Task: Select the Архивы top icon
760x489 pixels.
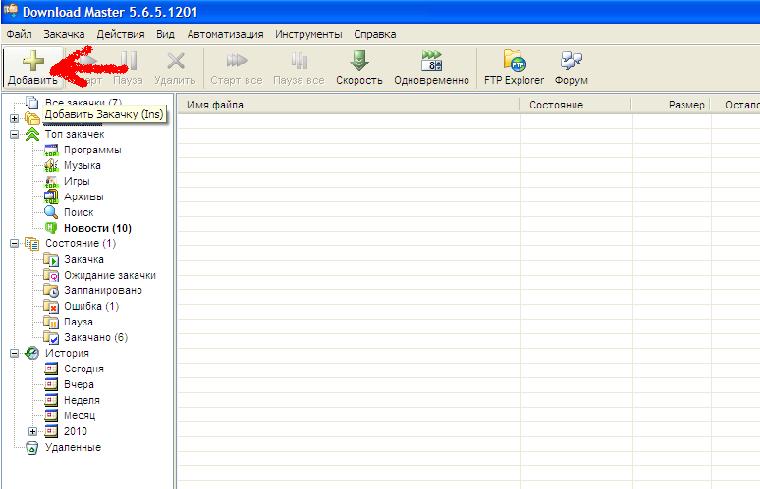Action: point(51,197)
